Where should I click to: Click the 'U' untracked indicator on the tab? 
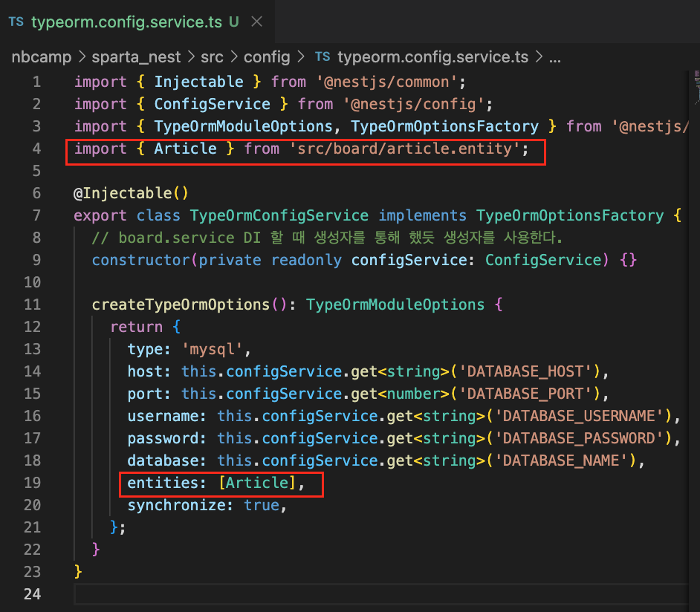[233, 22]
